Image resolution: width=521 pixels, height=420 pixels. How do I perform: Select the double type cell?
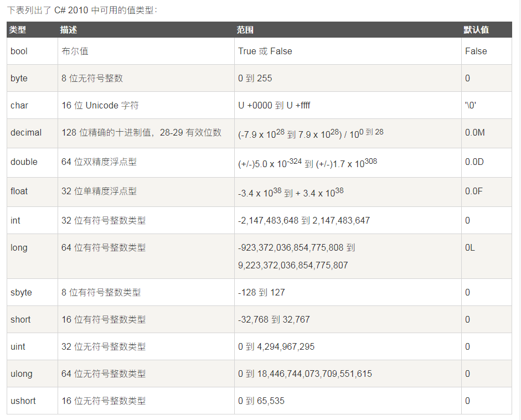tap(32, 162)
